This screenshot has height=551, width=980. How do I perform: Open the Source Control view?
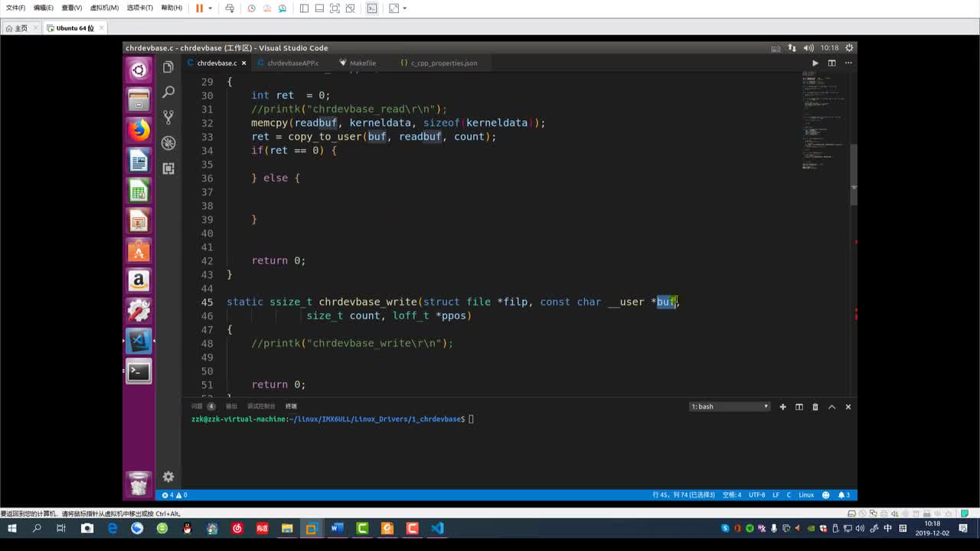[x=168, y=117]
